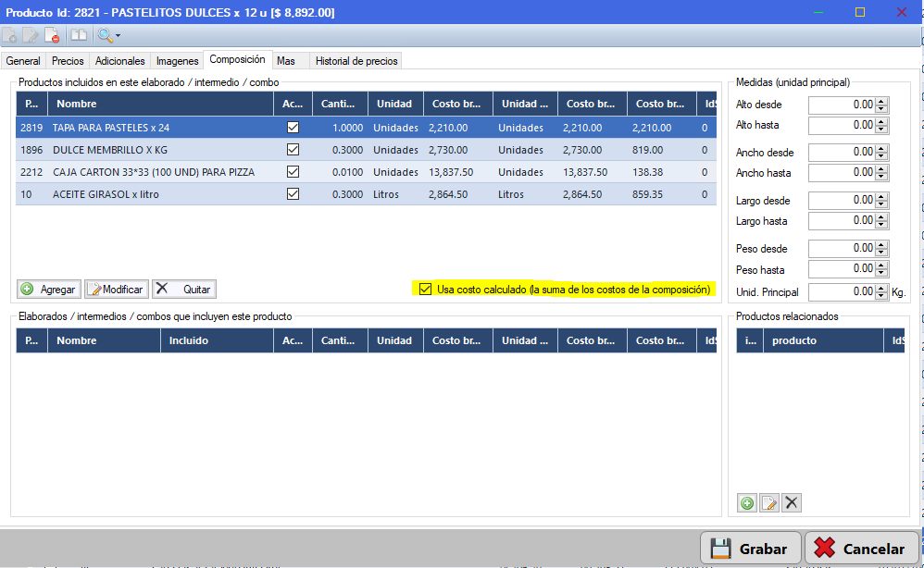This screenshot has width=924, height=568.
Task: Click the new document toolbar icon
Action: point(10,36)
